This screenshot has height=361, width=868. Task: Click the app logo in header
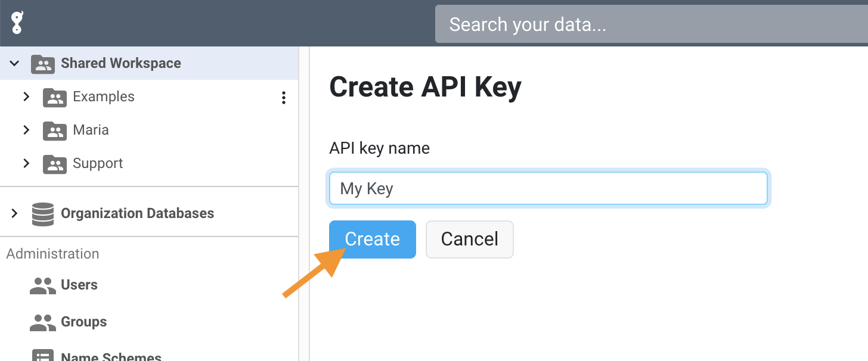coord(17,23)
